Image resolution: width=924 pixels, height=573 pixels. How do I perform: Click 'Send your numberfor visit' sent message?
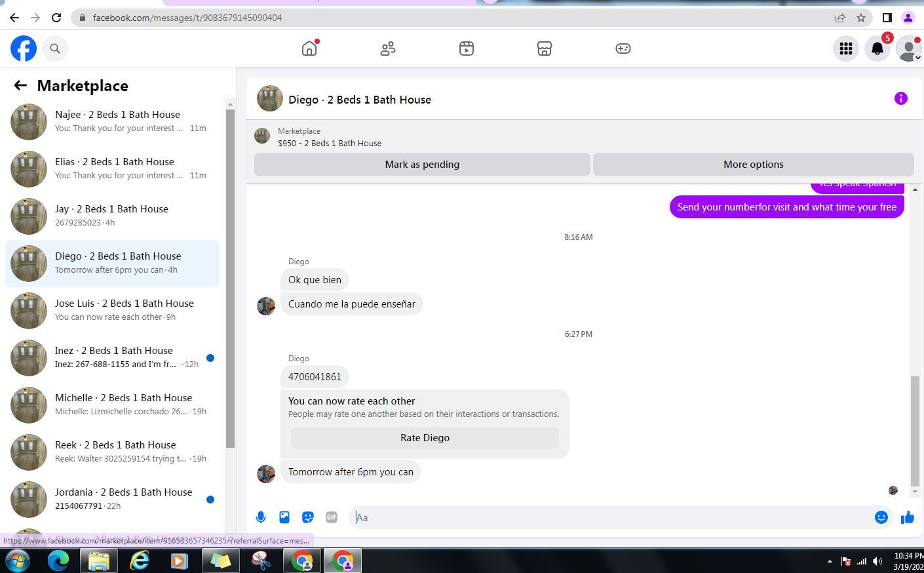787,207
